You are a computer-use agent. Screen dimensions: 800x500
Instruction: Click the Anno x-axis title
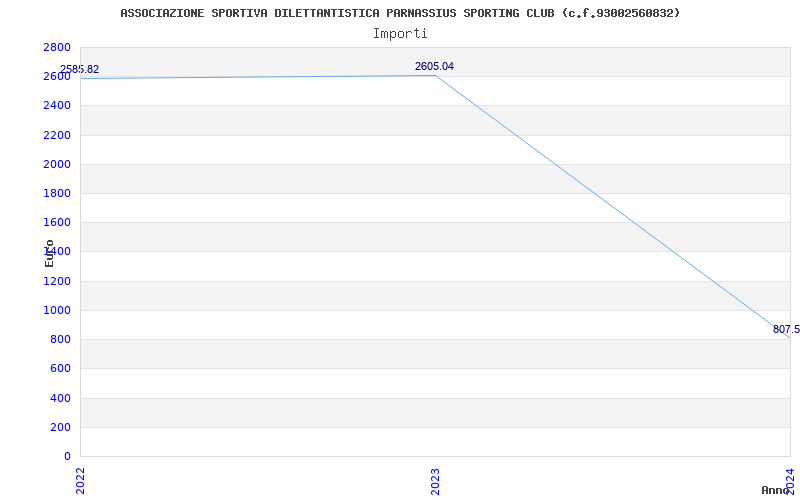tap(776, 490)
